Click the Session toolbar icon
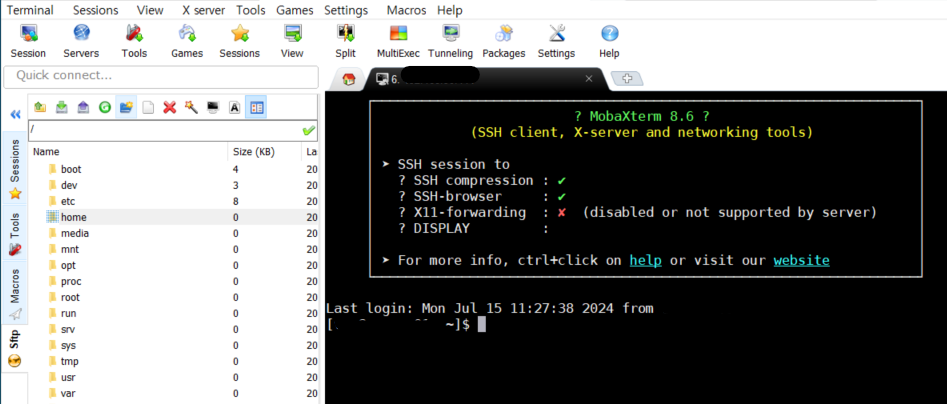 (28, 41)
